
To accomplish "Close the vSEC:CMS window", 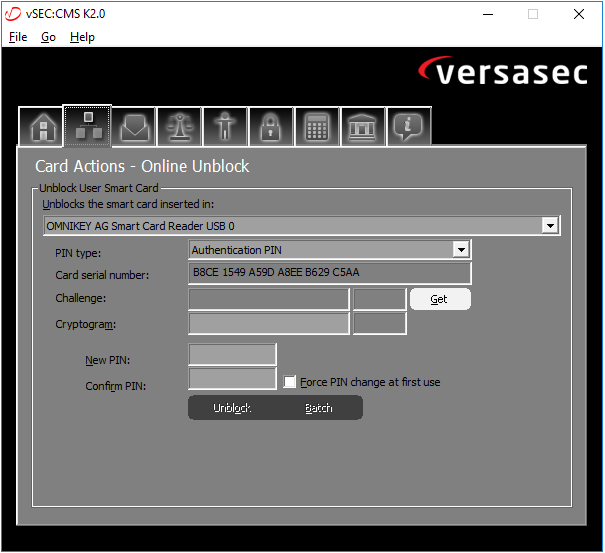I will [578, 14].
